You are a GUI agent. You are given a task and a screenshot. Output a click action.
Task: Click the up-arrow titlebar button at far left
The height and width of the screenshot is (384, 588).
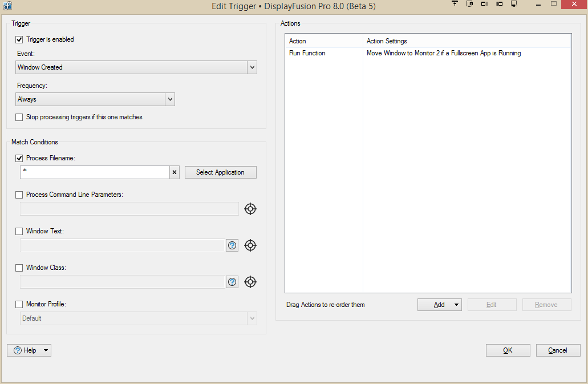455,4
